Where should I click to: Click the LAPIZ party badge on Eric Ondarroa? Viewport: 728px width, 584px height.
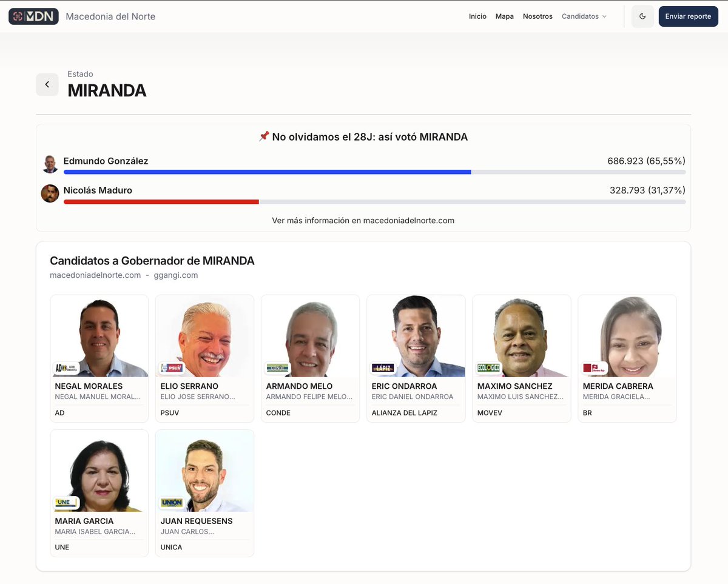[x=383, y=368]
